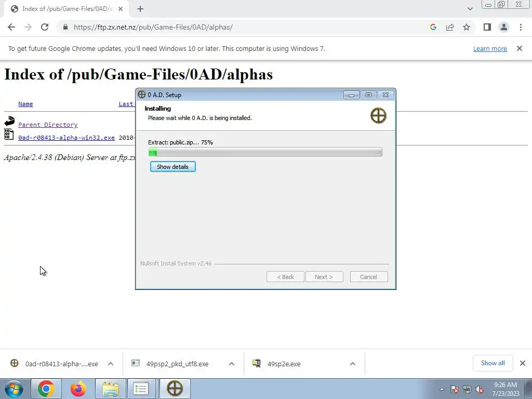This screenshot has width=532, height=399.
Task: Share this page icon
Action: tap(450, 27)
